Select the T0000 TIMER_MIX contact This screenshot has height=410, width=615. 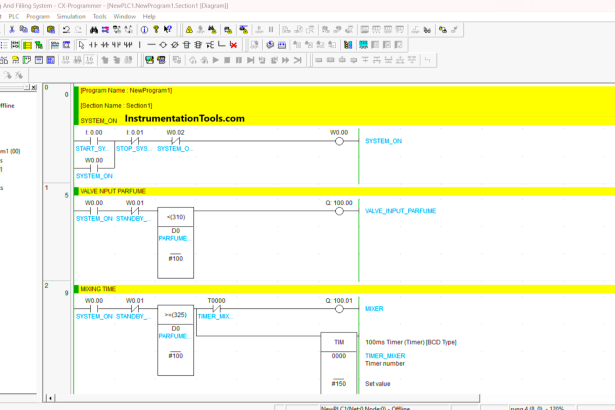click(215, 309)
